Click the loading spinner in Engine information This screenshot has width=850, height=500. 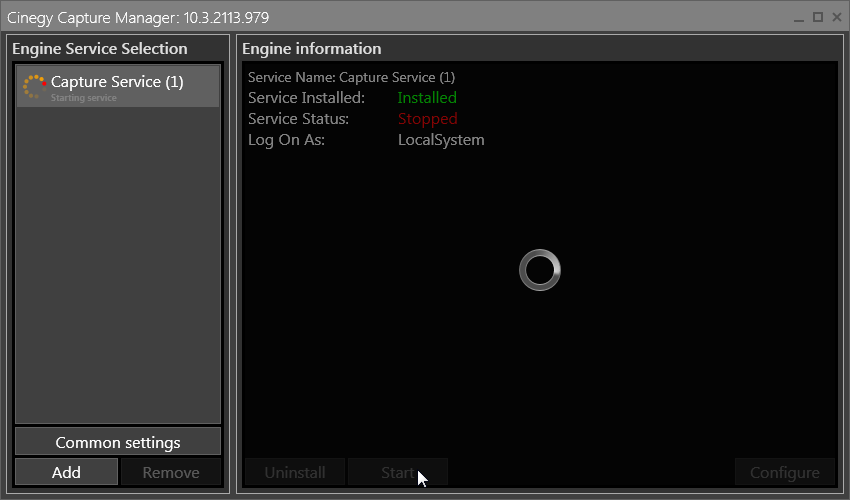tap(539, 270)
